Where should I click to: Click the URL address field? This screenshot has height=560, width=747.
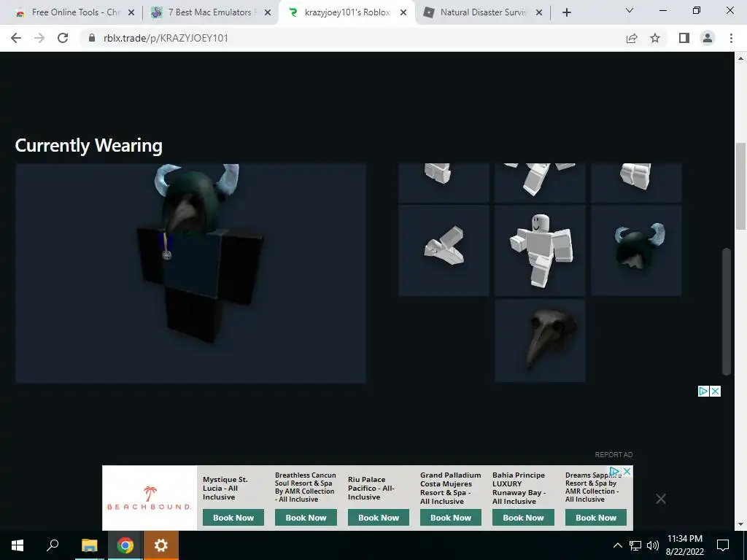click(x=352, y=38)
